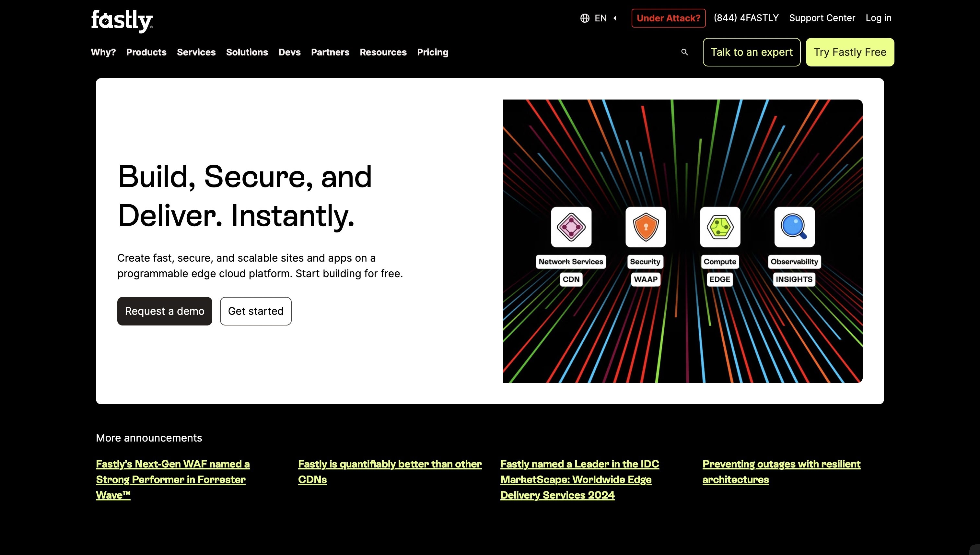Click the EN language label
Image resolution: width=980 pixels, height=555 pixels.
pyautogui.click(x=601, y=18)
